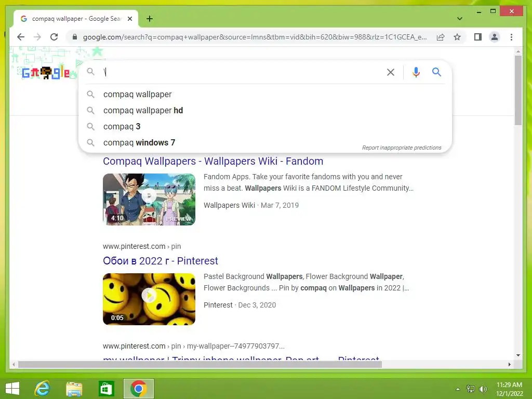Open File Explorer from taskbar
Image resolution: width=532 pixels, height=399 pixels.
click(x=74, y=389)
